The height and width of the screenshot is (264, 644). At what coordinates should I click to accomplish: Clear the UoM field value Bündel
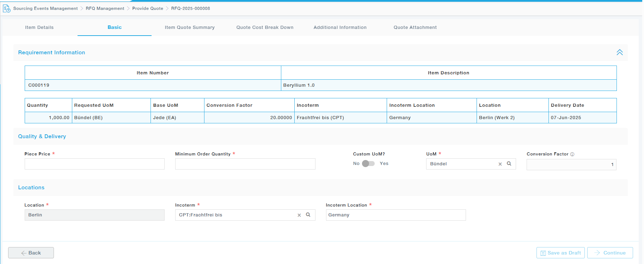[x=500, y=164]
